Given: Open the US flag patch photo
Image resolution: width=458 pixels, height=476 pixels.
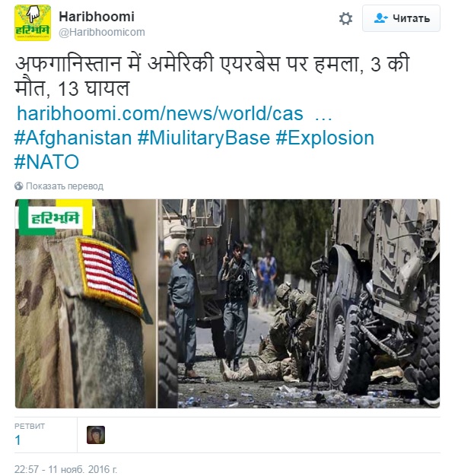Looking at the screenshot, I should pyautogui.click(x=86, y=303).
